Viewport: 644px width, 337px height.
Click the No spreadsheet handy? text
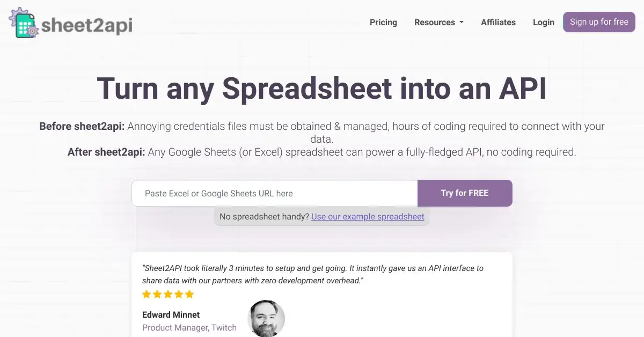pos(264,217)
